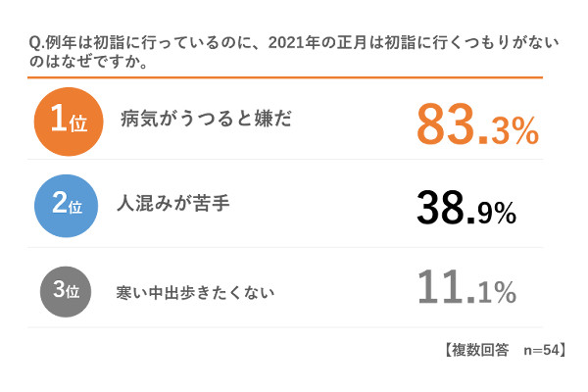Click the gray divider below the 1位 row
Image resolution: width=588 pixels, height=392 pixels.
pyautogui.click(x=285, y=159)
